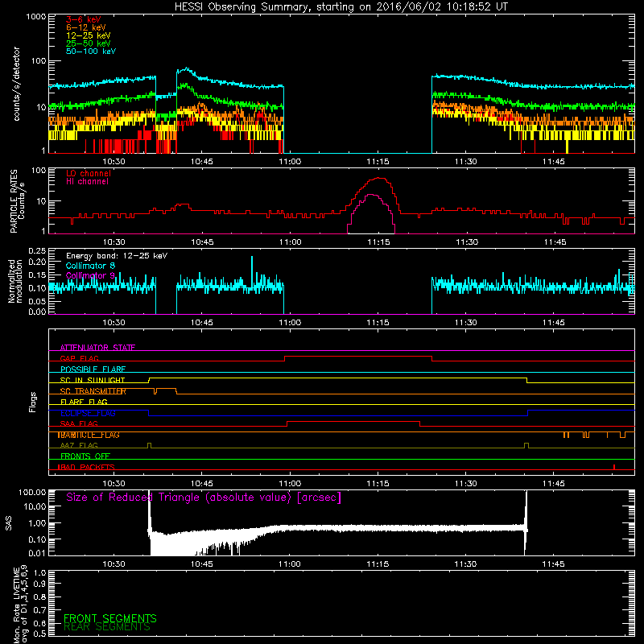Click the LO channel particle peak near 11:15
This screenshot has width=644, height=644.
pos(379,178)
